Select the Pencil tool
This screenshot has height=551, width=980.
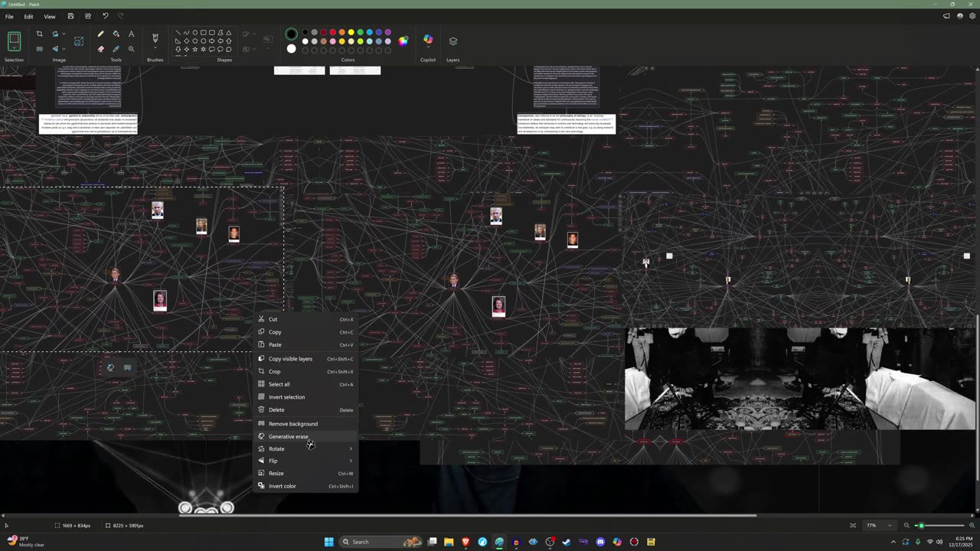[x=100, y=34]
